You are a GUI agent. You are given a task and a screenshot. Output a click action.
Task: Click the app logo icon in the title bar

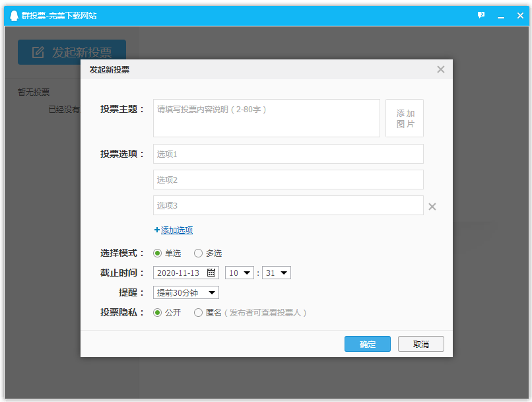coord(13,15)
